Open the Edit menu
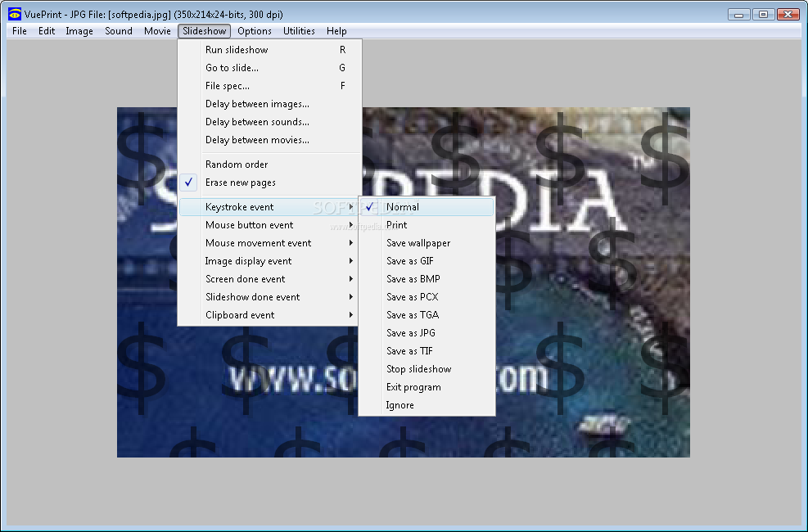The width and height of the screenshot is (808, 532). [x=47, y=31]
